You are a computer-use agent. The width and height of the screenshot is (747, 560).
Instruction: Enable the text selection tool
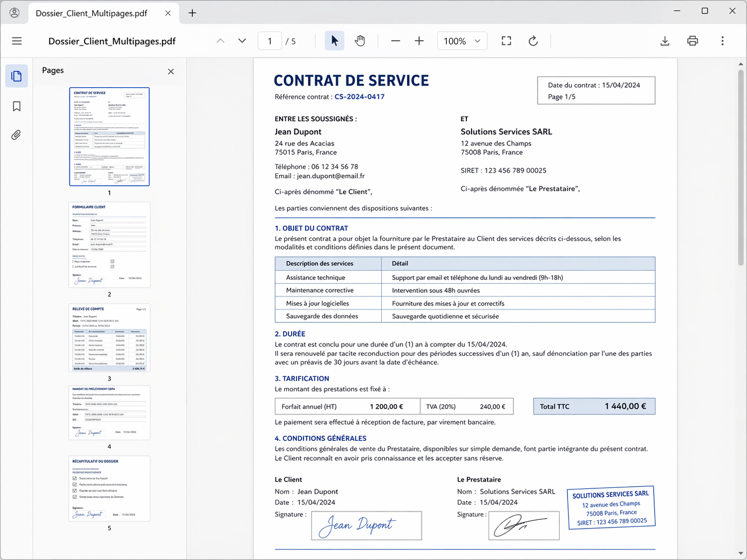pyautogui.click(x=334, y=41)
